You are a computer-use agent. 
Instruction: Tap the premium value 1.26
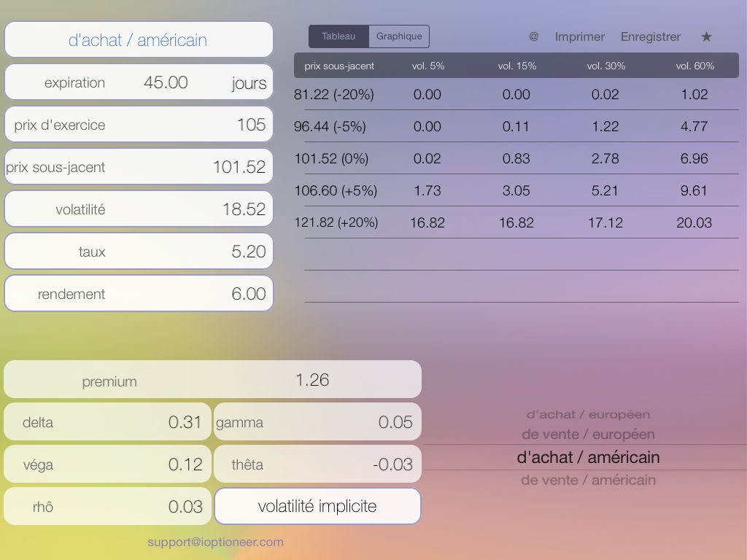312,379
